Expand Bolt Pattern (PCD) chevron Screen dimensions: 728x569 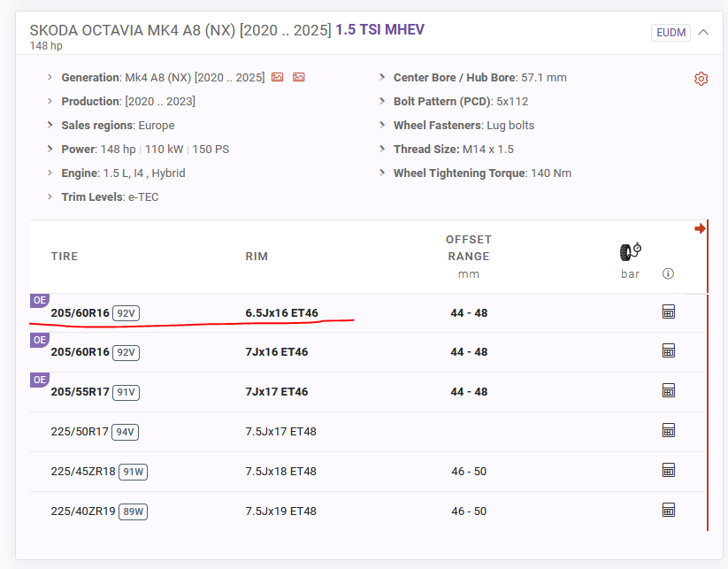tap(382, 101)
